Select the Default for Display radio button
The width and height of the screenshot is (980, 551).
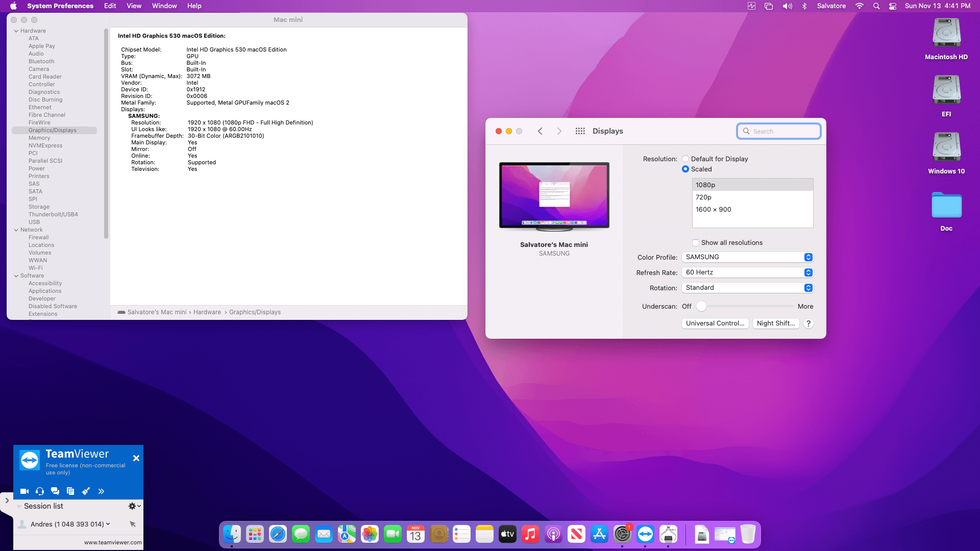685,159
